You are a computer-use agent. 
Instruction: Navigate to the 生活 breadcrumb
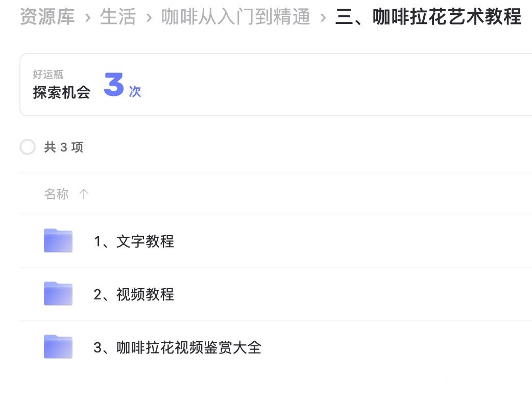coord(118,17)
